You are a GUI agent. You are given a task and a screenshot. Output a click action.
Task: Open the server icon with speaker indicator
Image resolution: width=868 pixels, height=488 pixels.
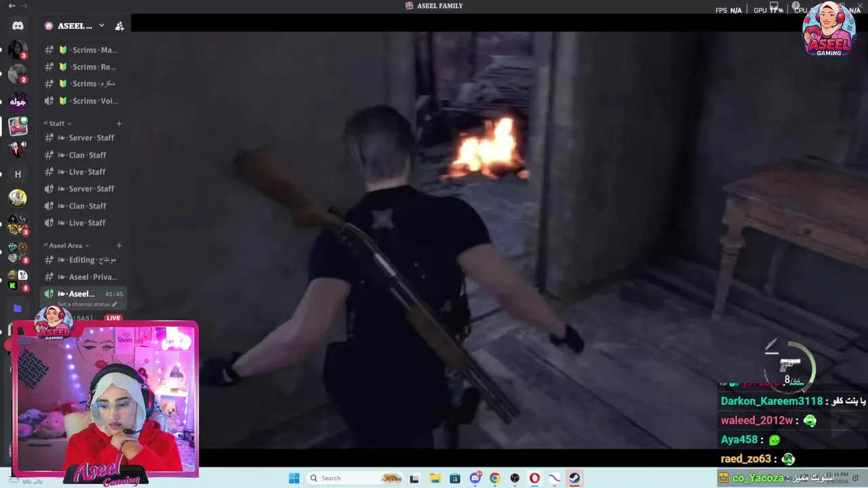[18, 149]
